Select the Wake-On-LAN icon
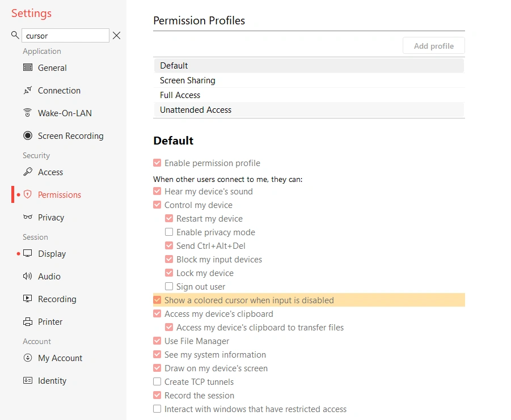 28,113
